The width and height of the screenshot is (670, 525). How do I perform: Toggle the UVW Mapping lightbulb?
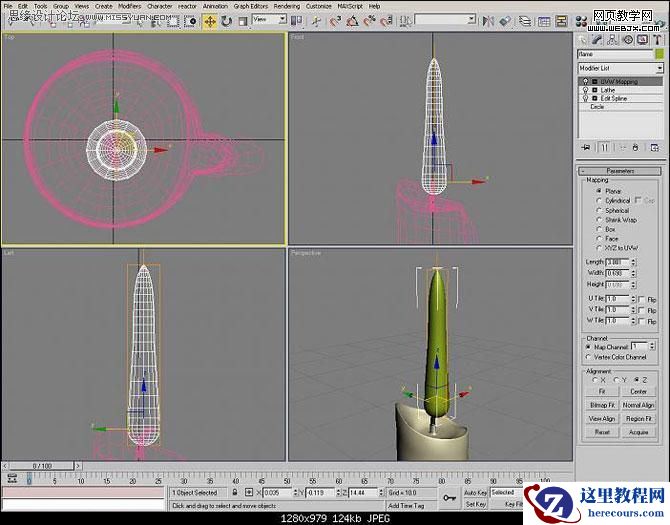[585, 81]
